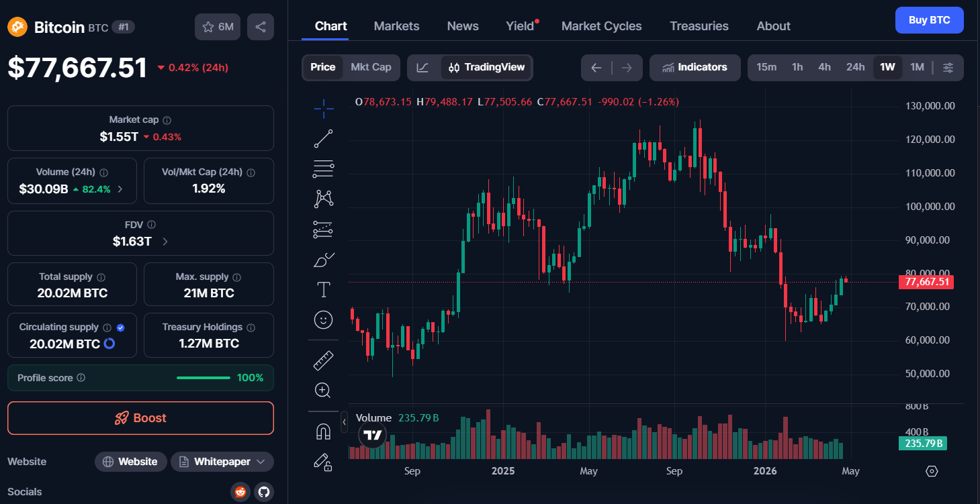Toggle magnet mode for drawings
Image resolution: width=980 pixels, height=504 pixels.
click(x=323, y=432)
